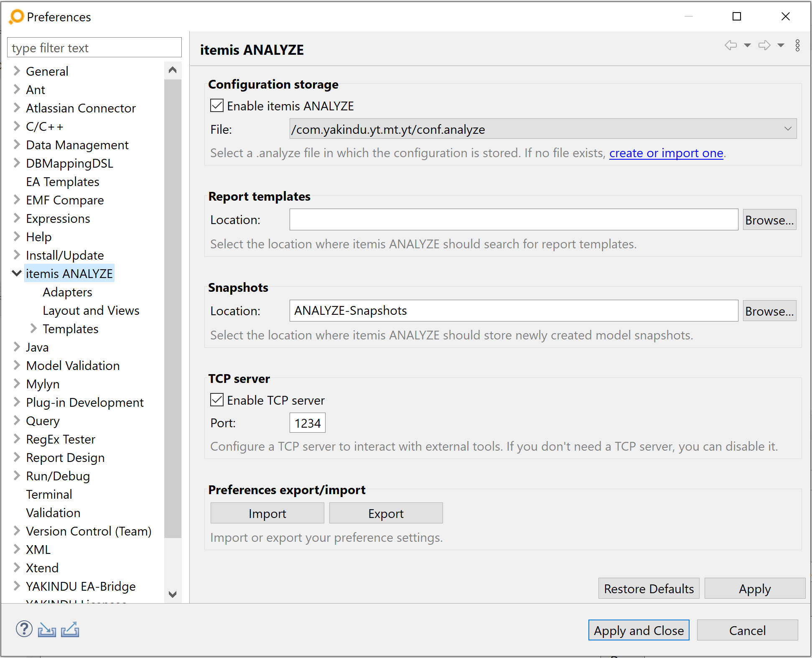Go forward using the forward arrow icon

click(x=764, y=45)
